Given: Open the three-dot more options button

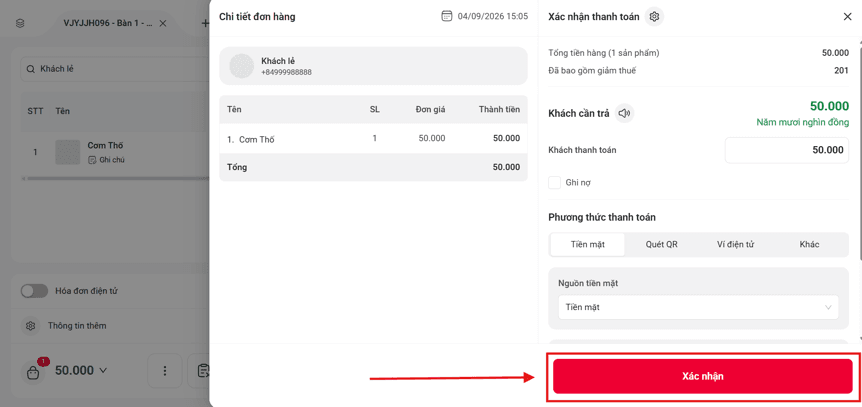Looking at the screenshot, I should (x=164, y=371).
